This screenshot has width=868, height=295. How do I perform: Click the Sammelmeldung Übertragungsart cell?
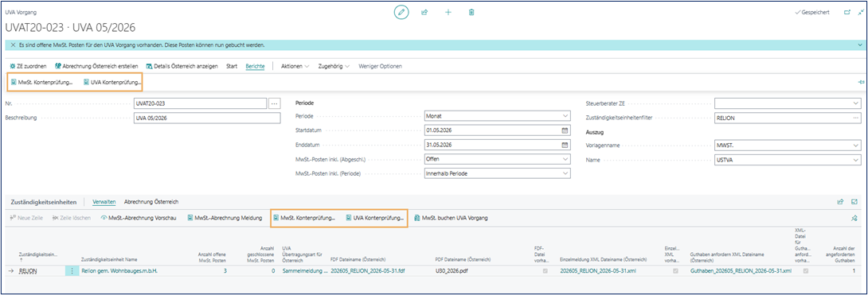[304, 271]
